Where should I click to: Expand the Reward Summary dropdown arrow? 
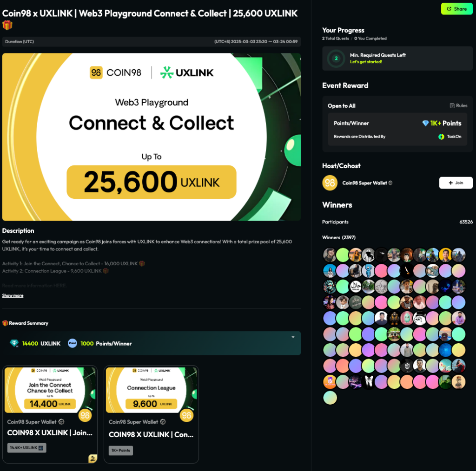pyautogui.click(x=293, y=337)
